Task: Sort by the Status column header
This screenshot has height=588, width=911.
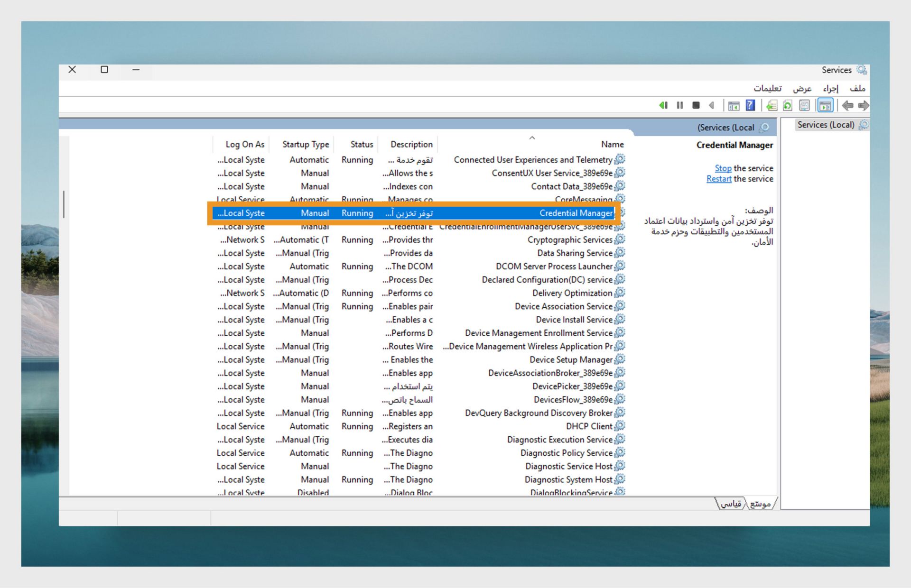Action: (362, 144)
